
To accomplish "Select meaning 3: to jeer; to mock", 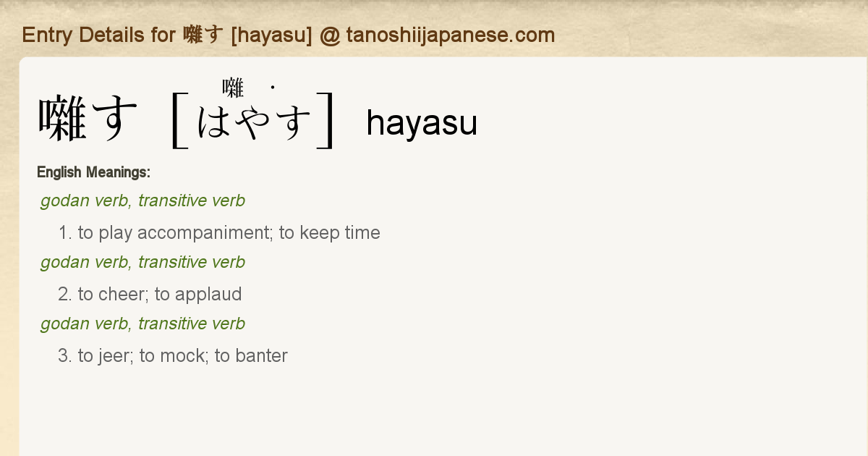I will (x=173, y=355).
